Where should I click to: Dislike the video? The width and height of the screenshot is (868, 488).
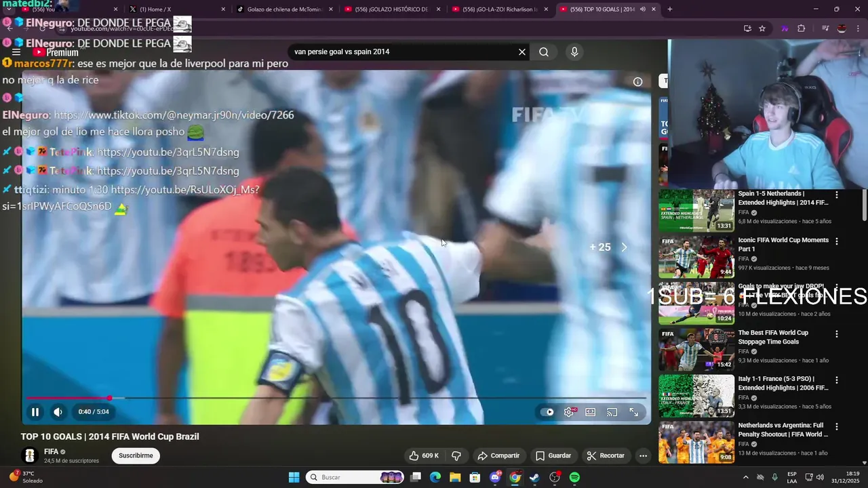(456, 455)
